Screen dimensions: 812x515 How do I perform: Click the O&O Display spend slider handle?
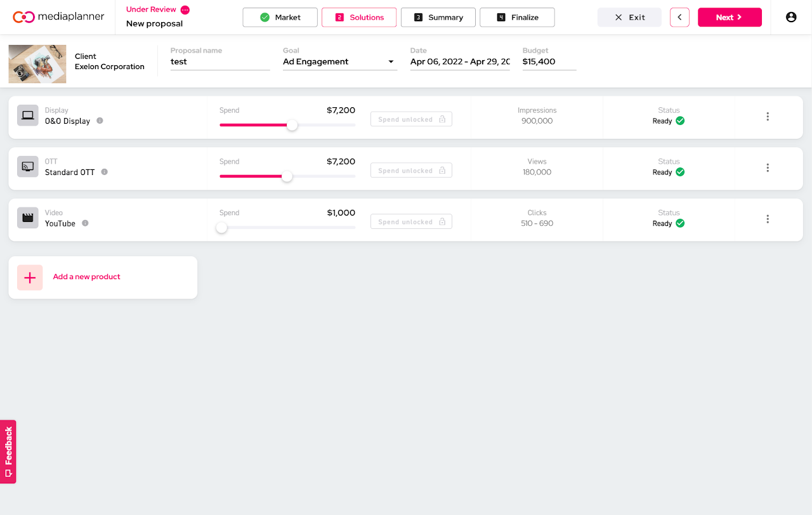[x=292, y=125]
